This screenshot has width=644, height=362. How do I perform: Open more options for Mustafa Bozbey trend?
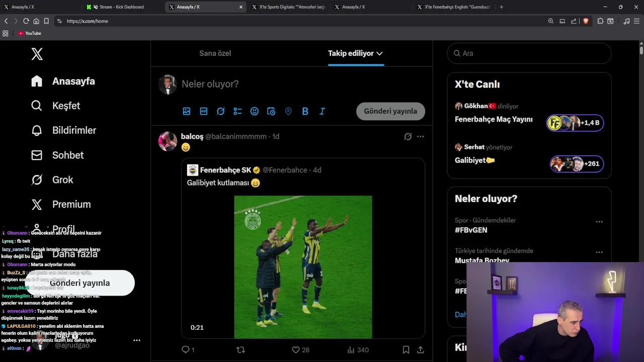[599, 252]
